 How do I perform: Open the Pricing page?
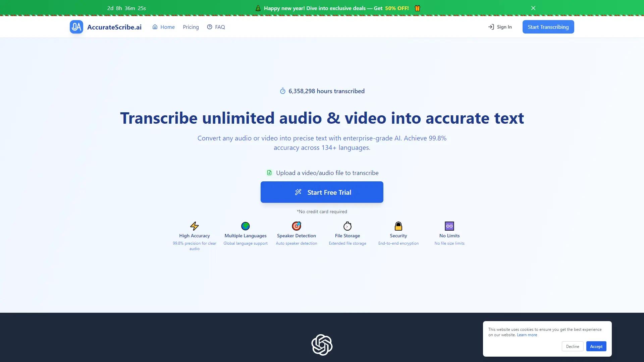(x=191, y=27)
